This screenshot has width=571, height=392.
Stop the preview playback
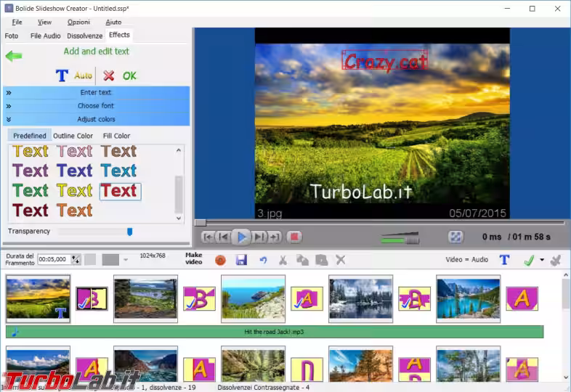[x=294, y=237]
